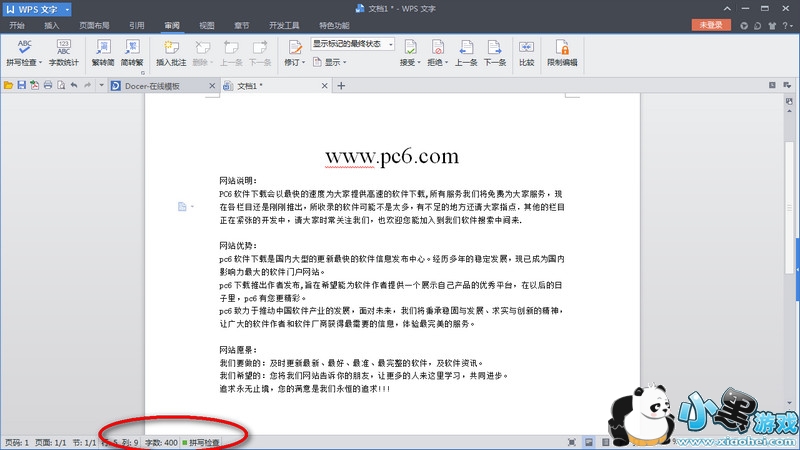
Task: Click the open folder icon in quick toolbar
Action: [8, 85]
